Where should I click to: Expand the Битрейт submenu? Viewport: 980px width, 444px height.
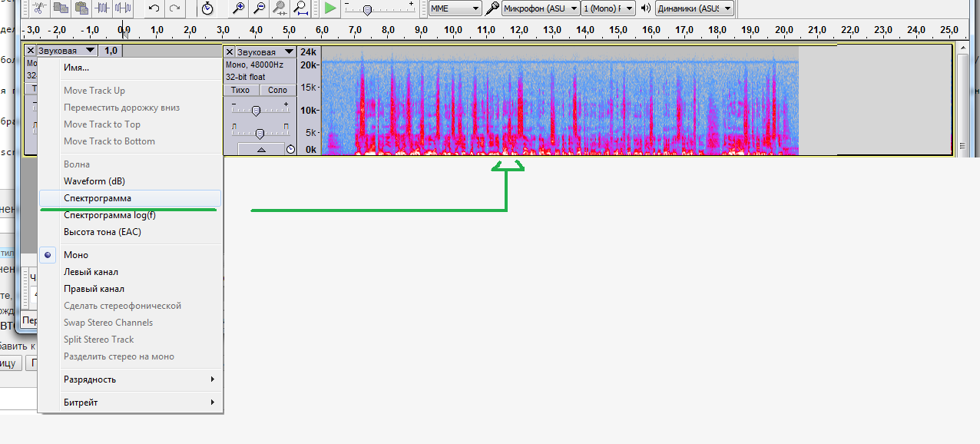click(x=131, y=403)
